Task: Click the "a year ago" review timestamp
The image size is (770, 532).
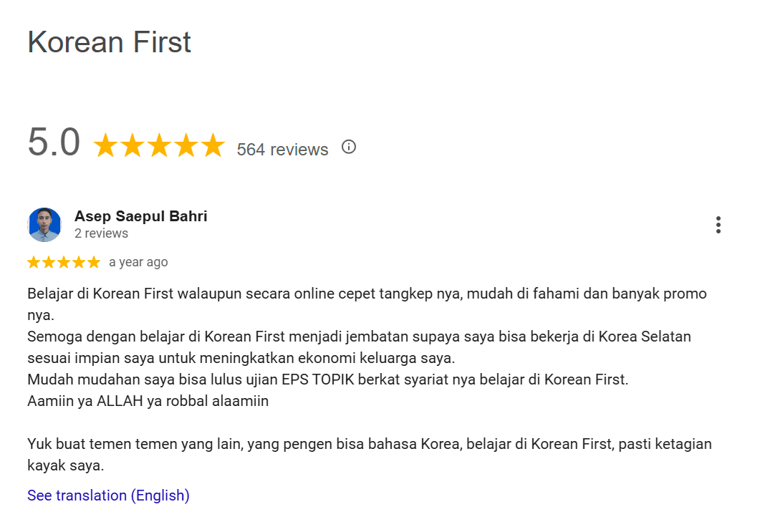Action: click(138, 262)
